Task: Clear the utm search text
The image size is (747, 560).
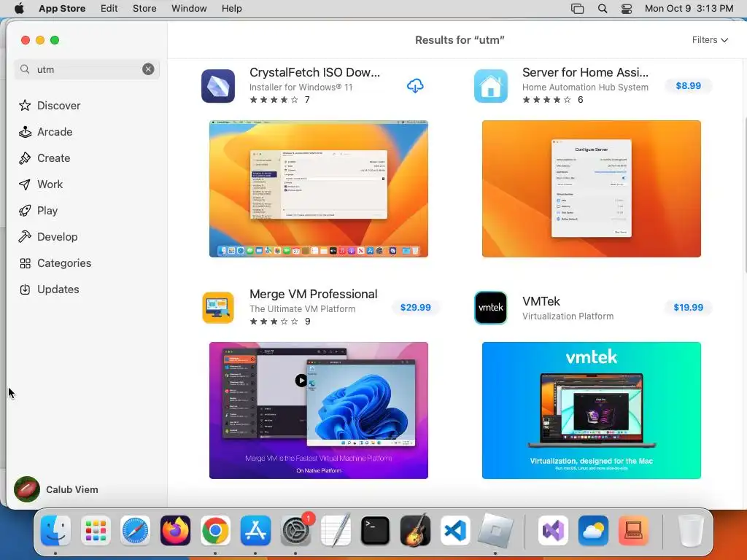Action: pos(148,69)
